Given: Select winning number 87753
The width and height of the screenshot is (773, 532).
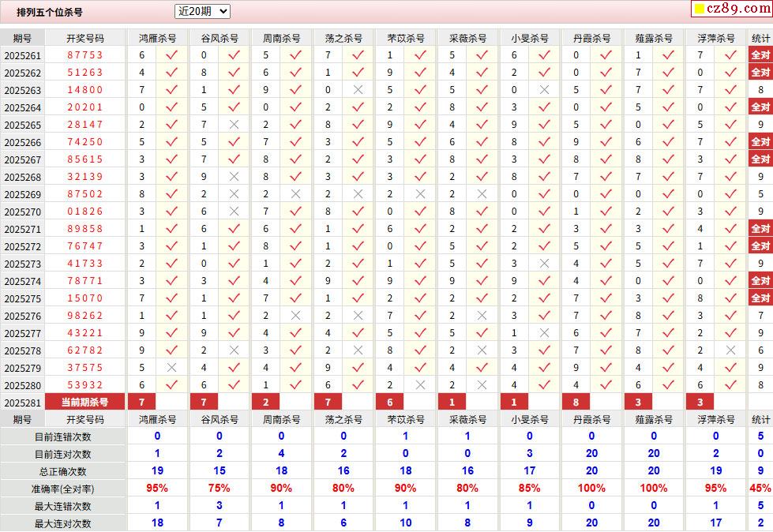Looking at the screenshot, I should click(85, 55).
